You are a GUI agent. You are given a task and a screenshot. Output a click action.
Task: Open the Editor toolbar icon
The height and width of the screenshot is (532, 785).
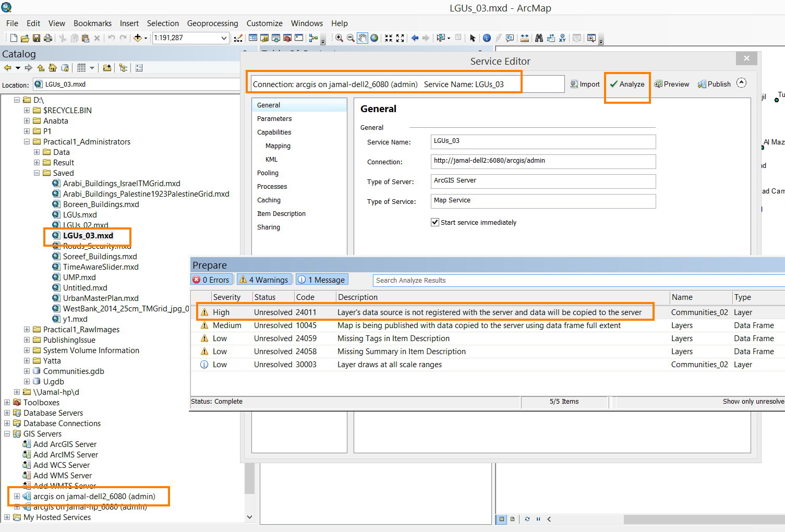[238, 38]
